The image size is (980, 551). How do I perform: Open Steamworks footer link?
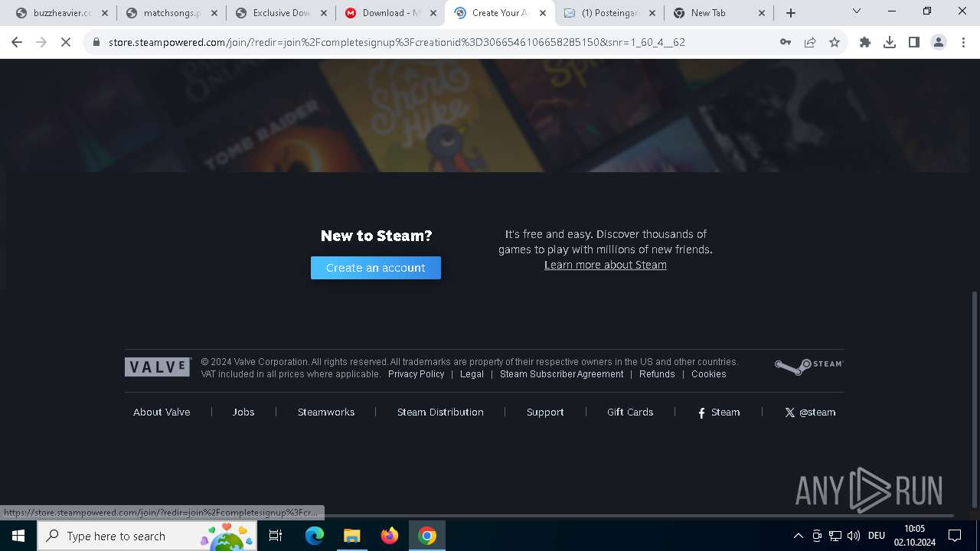point(326,412)
